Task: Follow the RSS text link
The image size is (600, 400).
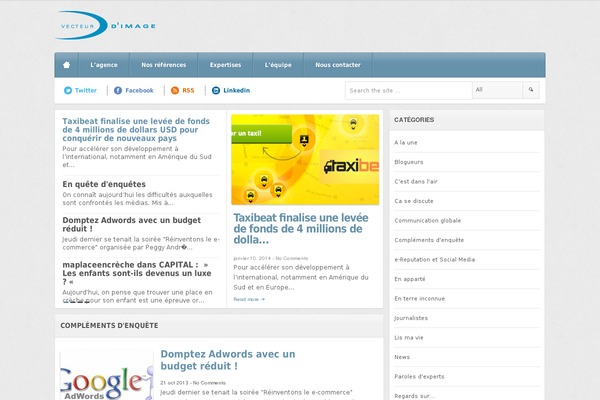Action: [188, 90]
